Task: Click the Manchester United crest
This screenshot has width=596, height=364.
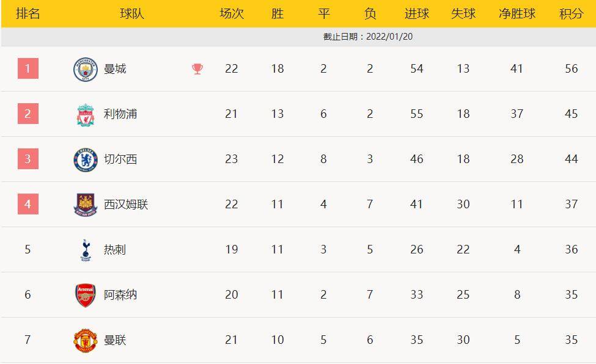Action: (86, 340)
